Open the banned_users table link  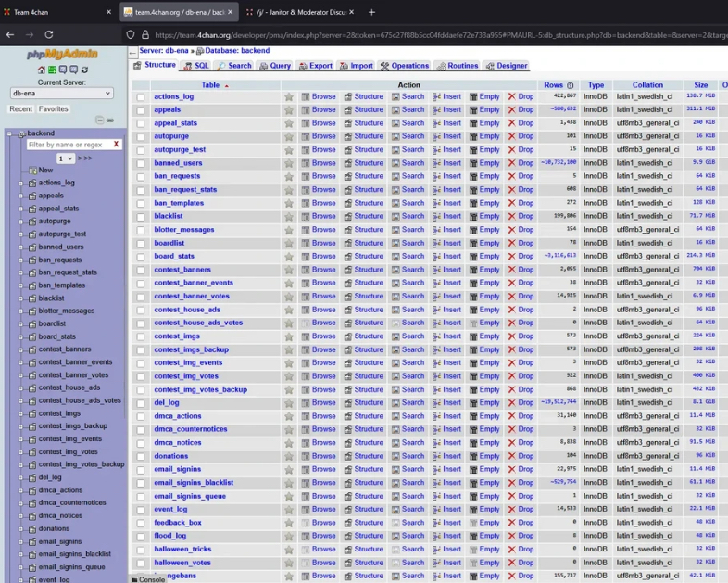[x=178, y=163]
